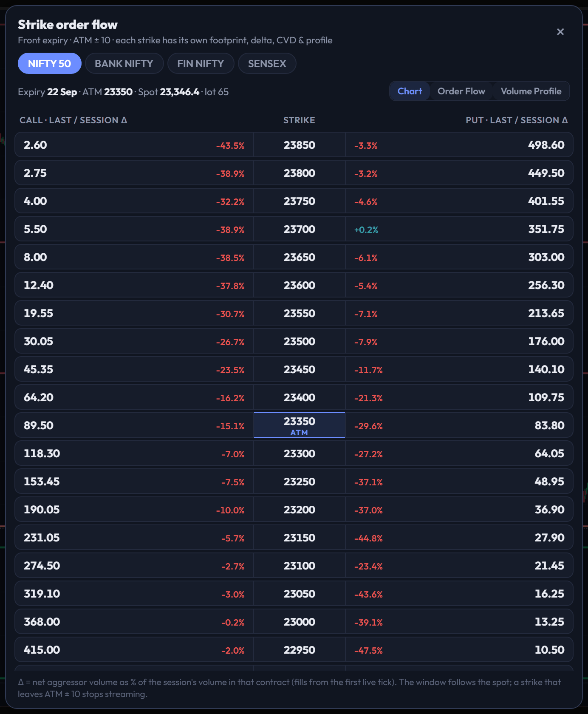Select the Volume Profile view mode
The image size is (588, 714).
(531, 91)
